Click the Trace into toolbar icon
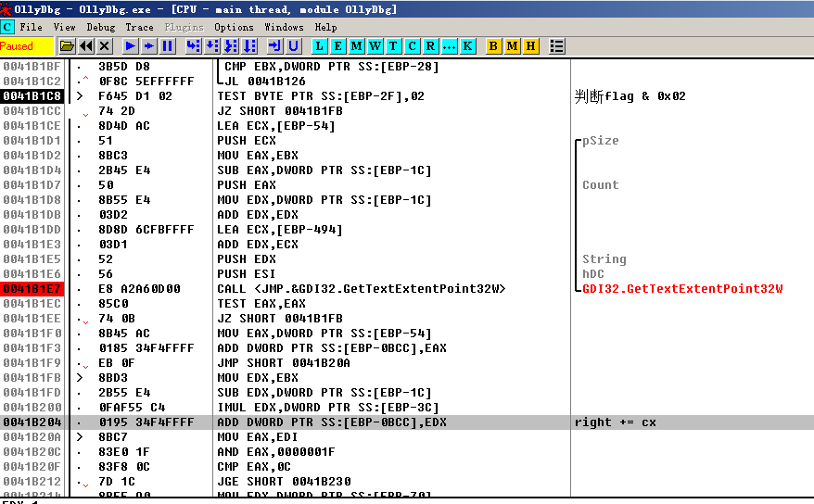 click(x=231, y=46)
